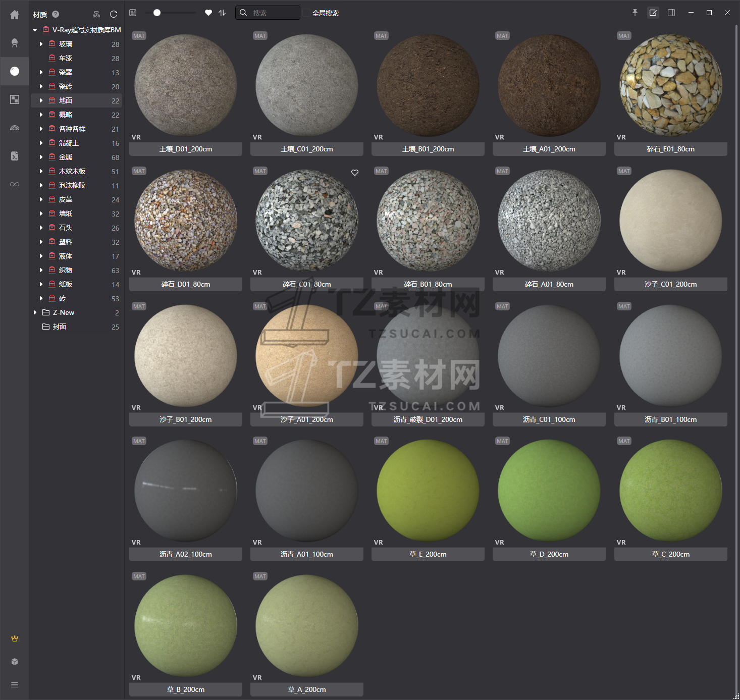
Task: Expand the 瓷砖 category arrow
Action: coord(41,86)
